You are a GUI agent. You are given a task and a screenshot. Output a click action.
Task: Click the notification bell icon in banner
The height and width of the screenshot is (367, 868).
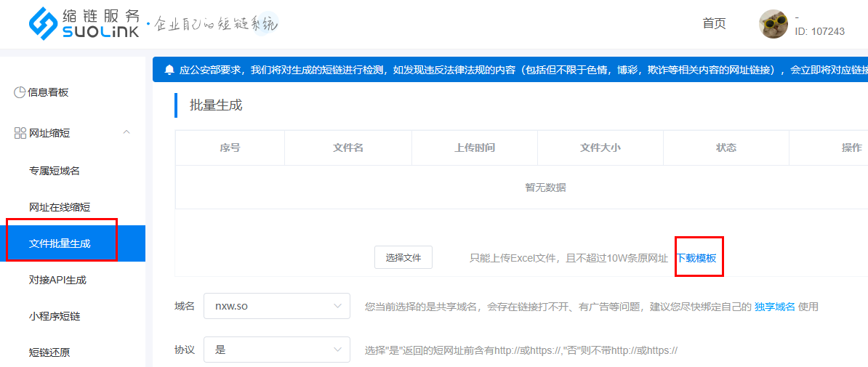pos(169,70)
